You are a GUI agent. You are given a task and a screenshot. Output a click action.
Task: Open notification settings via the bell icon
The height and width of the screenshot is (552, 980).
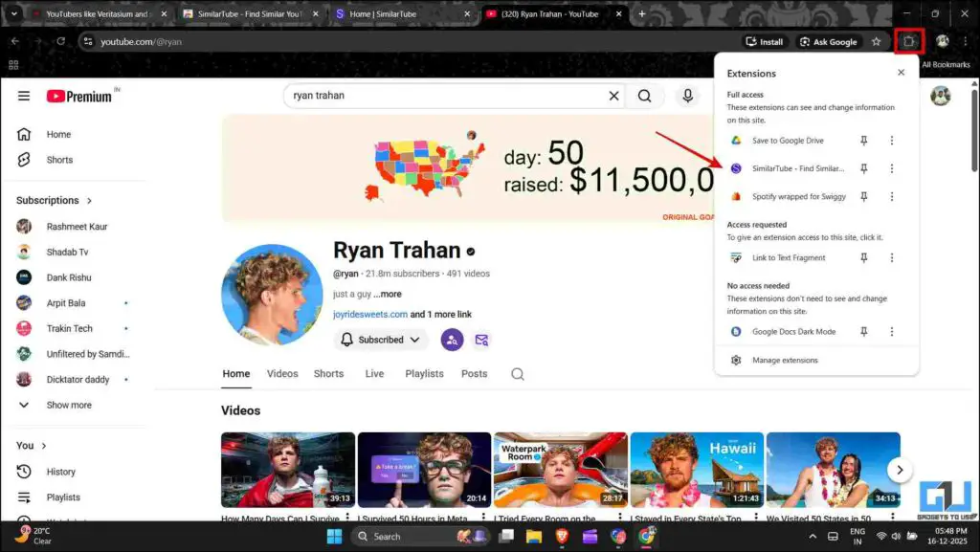(345, 340)
